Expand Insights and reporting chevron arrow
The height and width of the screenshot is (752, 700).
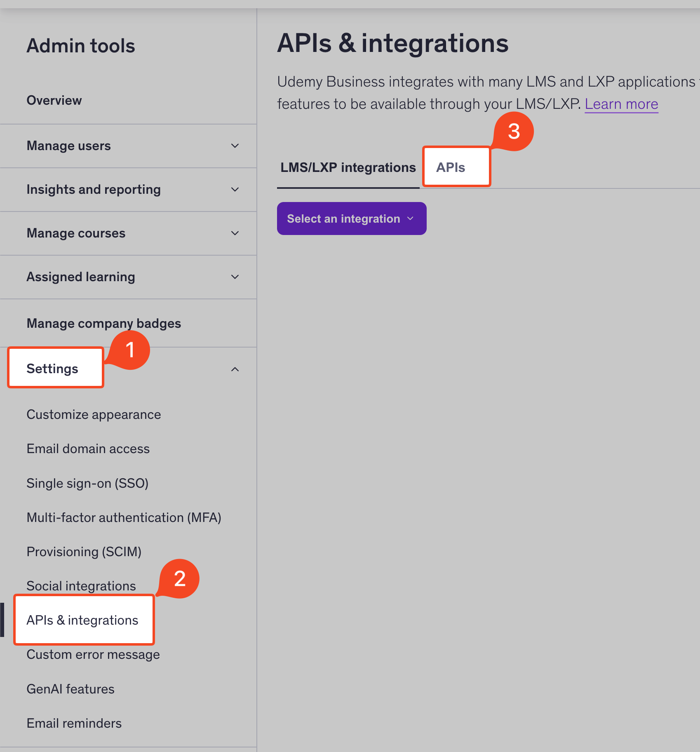(235, 190)
